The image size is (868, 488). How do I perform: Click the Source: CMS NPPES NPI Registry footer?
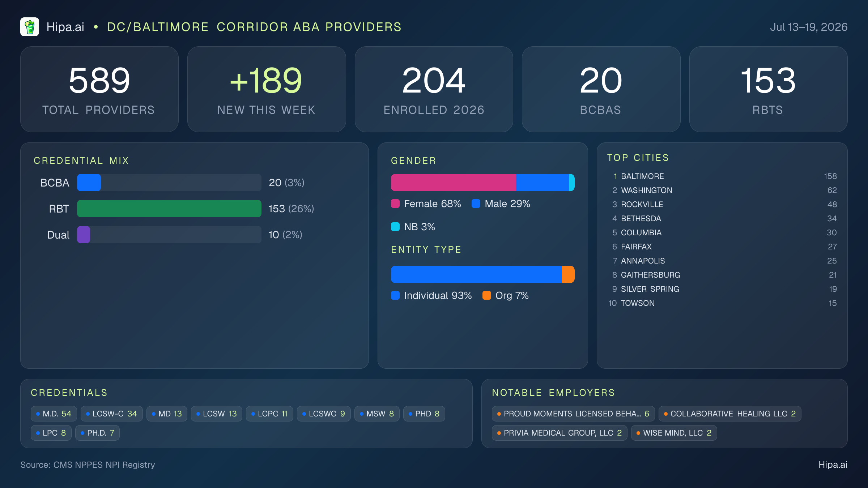88,465
